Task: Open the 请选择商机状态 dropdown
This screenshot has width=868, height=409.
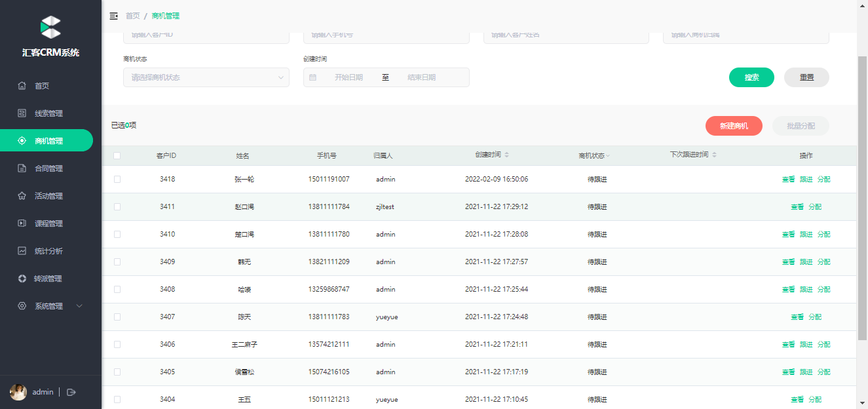Action: click(206, 77)
